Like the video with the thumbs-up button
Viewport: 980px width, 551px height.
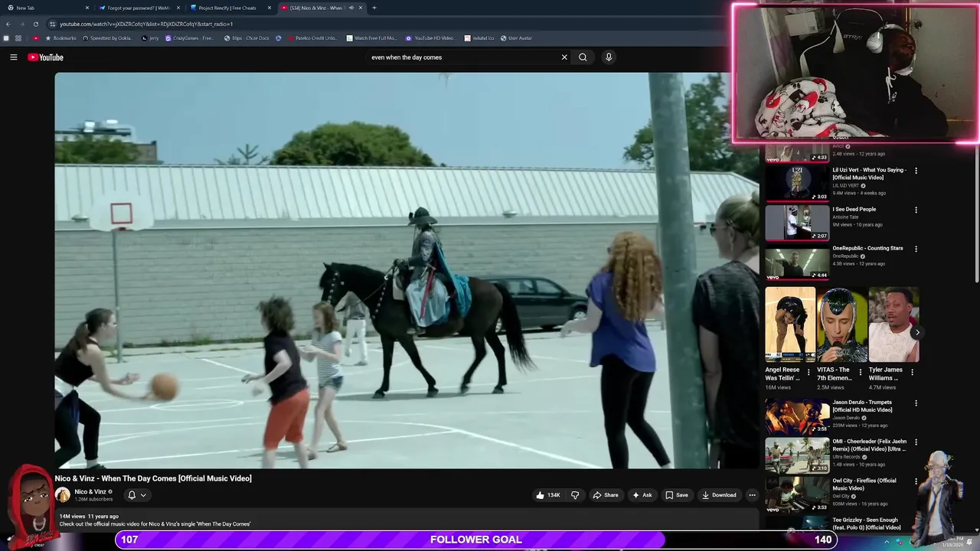pos(548,495)
